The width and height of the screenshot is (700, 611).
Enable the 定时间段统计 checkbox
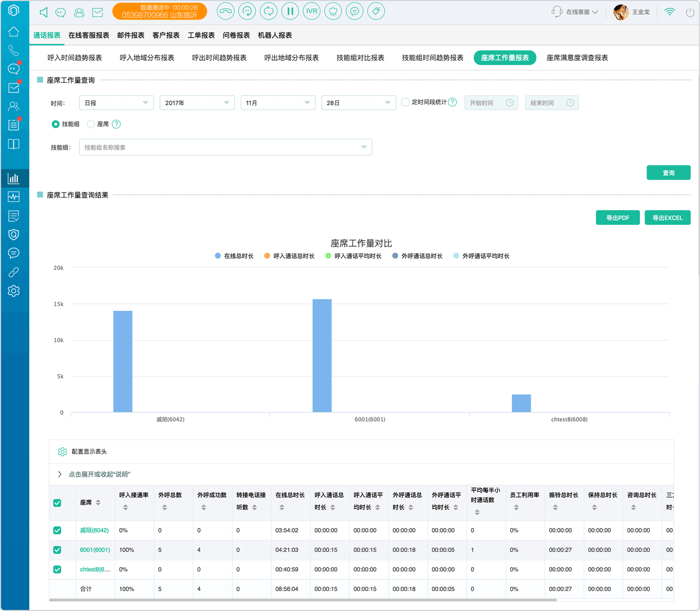(406, 102)
